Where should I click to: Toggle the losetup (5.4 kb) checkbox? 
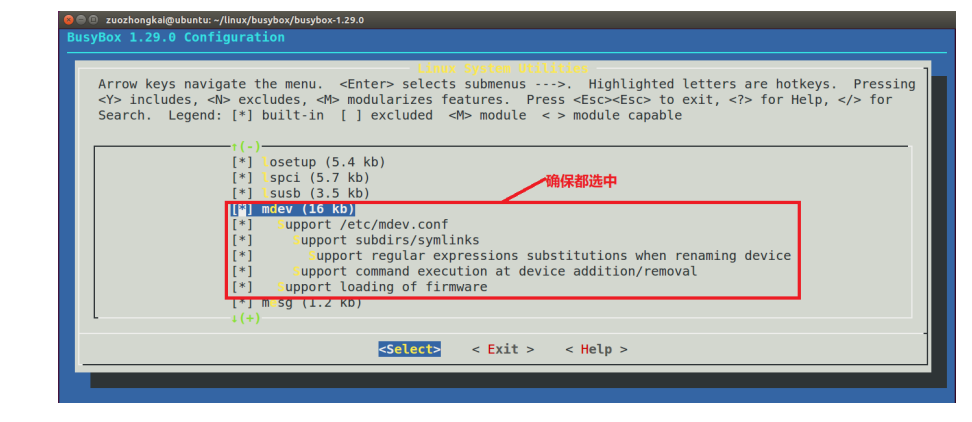tap(242, 162)
